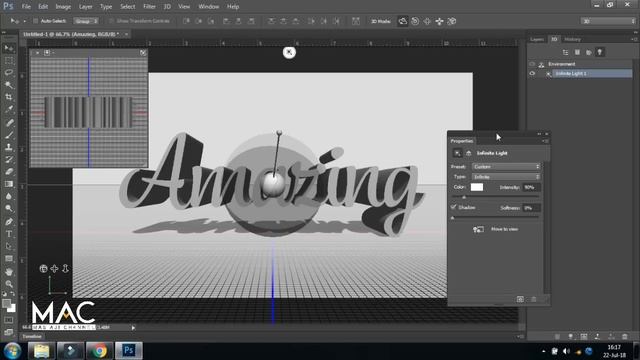Select the Eyedropper tool
640x360 pixels.
point(9,109)
